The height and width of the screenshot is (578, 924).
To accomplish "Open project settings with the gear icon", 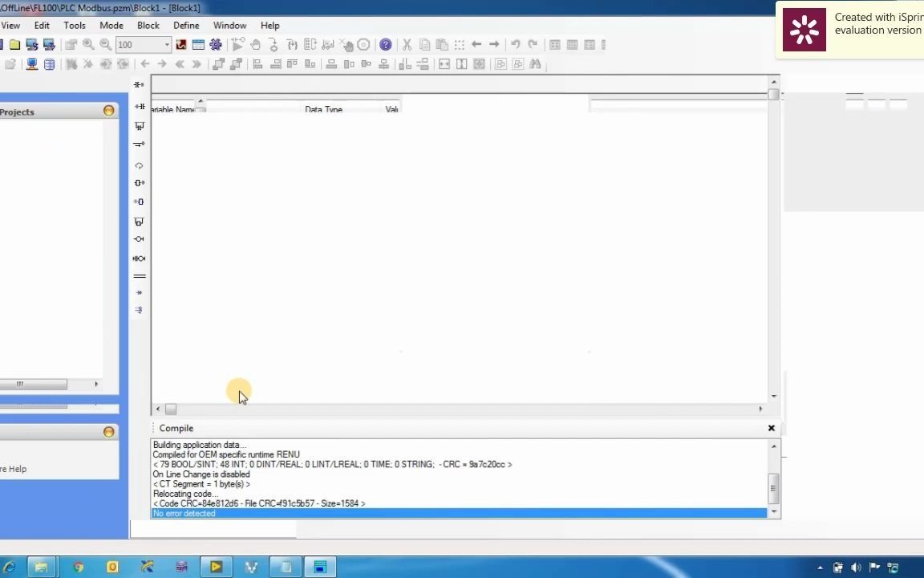I will [215, 44].
